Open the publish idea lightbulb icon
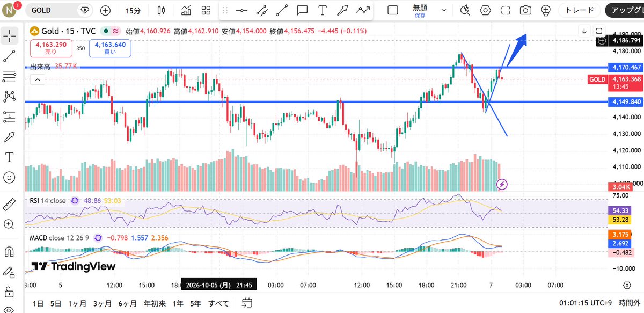Screen dimensions: 644x313 [546, 10]
